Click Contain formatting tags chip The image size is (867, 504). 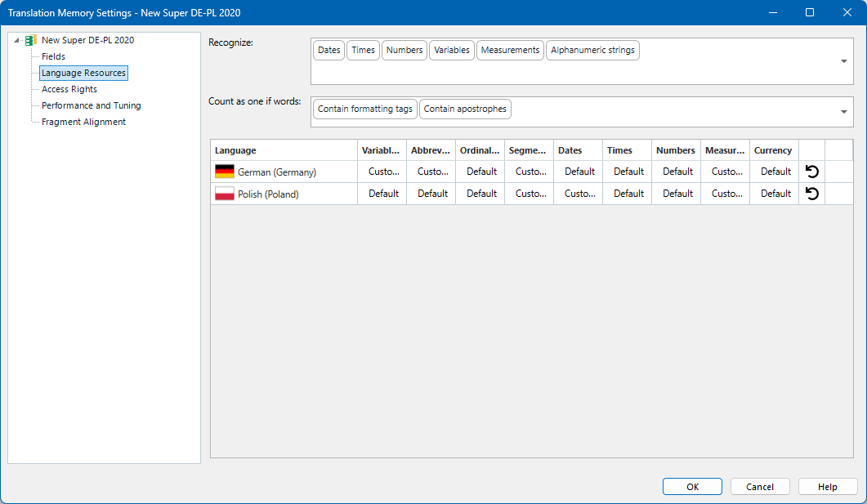[x=365, y=109]
